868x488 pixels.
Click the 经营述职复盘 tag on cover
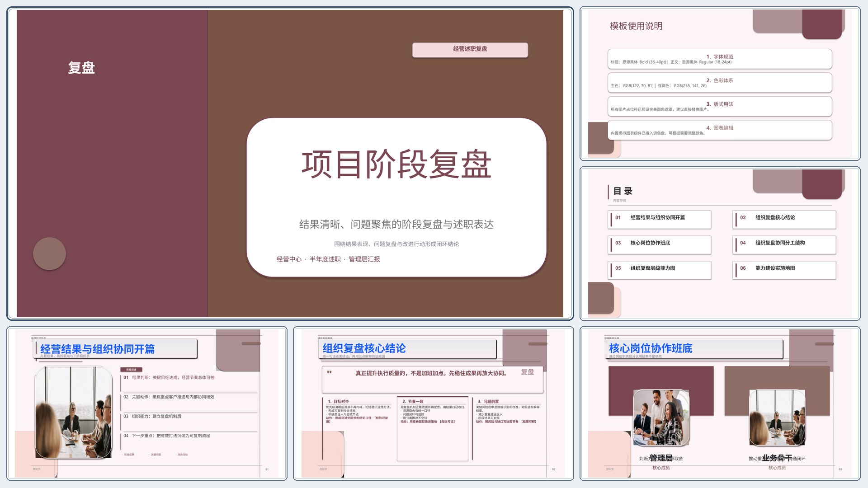pos(470,50)
